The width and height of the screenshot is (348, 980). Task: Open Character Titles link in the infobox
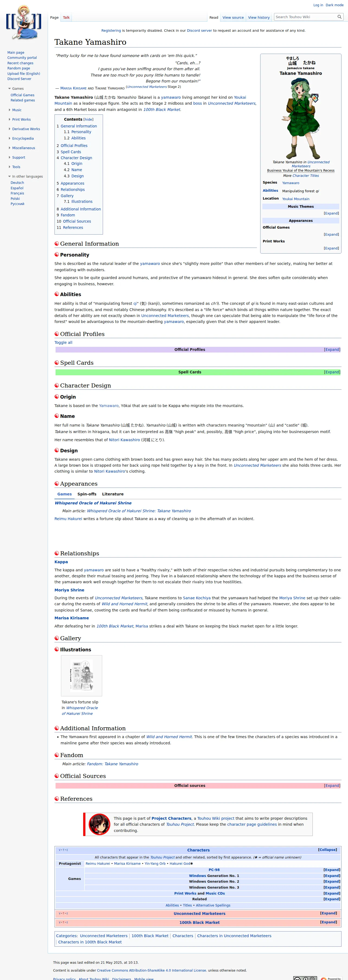pyautogui.click(x=306, y=176)
